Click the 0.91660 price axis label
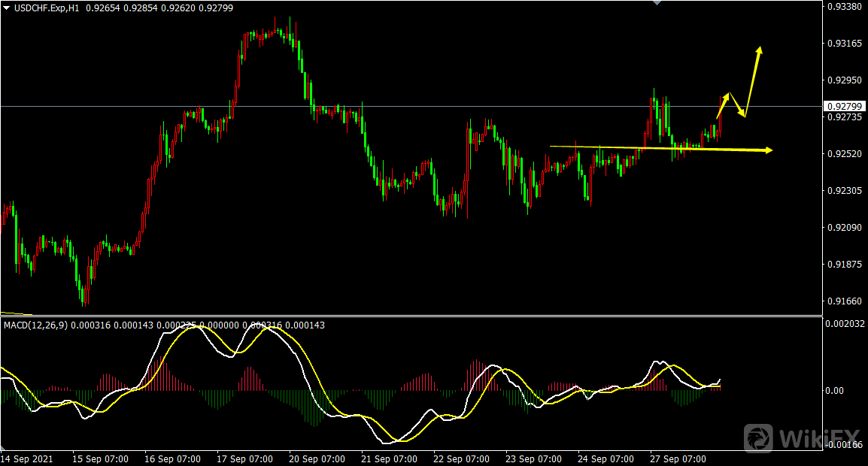 click(x=844, y=301)
